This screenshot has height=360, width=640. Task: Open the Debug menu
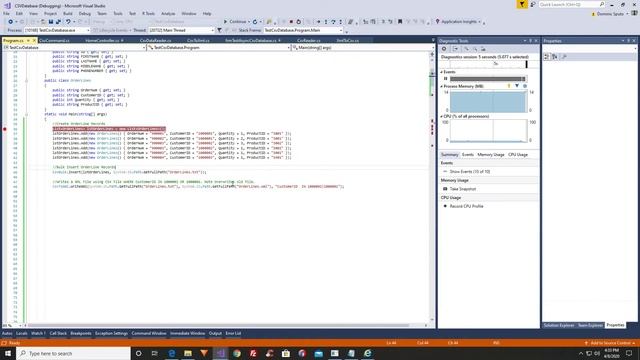point(84,13)
